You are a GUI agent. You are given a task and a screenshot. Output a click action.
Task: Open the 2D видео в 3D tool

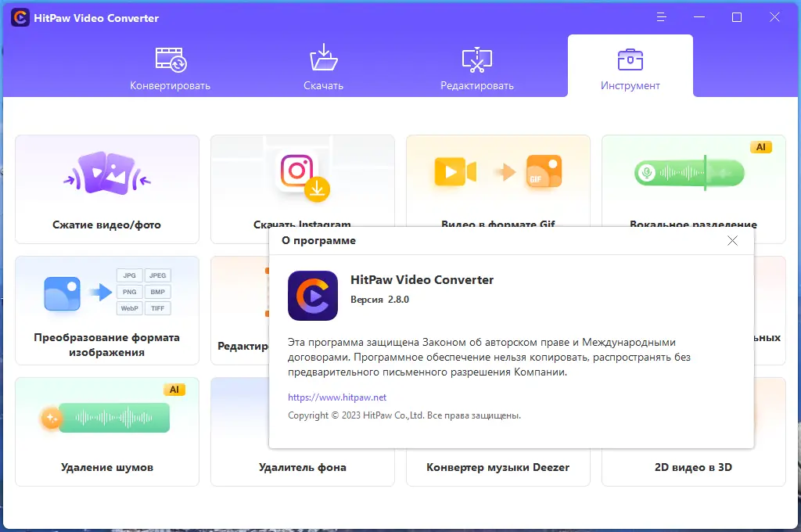[693, 467]
